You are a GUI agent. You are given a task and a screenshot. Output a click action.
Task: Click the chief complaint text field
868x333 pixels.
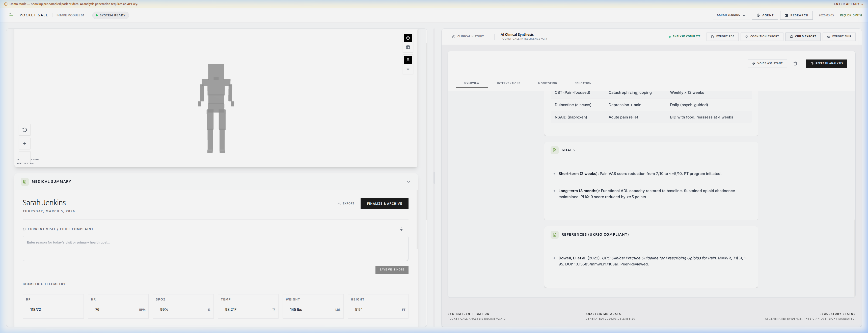215,249
